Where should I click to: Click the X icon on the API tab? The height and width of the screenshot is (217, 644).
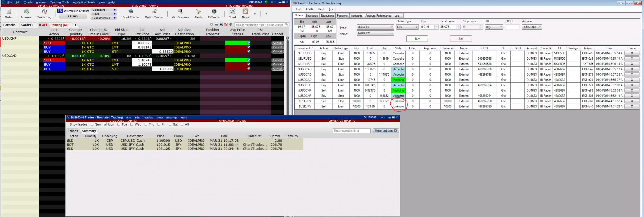click(40, 25)
